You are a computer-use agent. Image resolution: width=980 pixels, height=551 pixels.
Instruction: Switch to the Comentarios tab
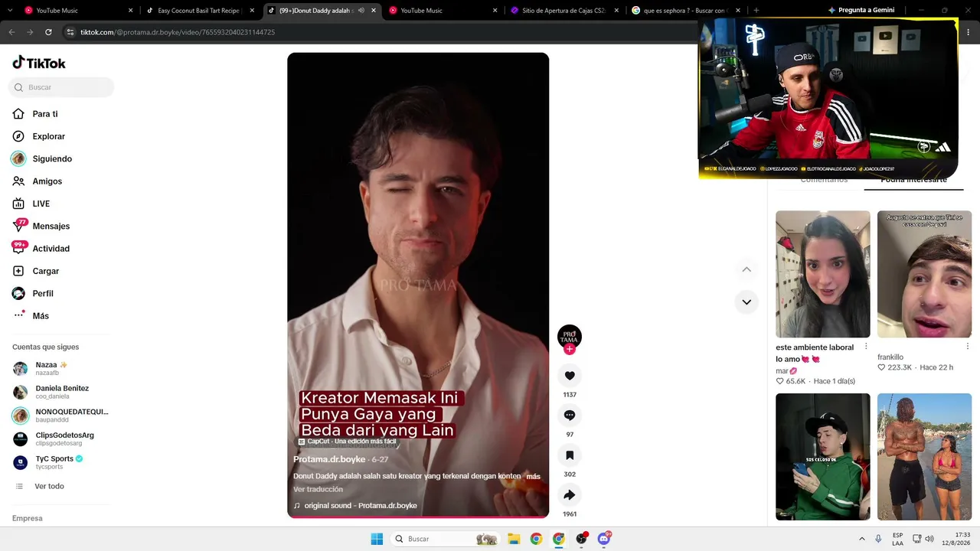[824, 181]
